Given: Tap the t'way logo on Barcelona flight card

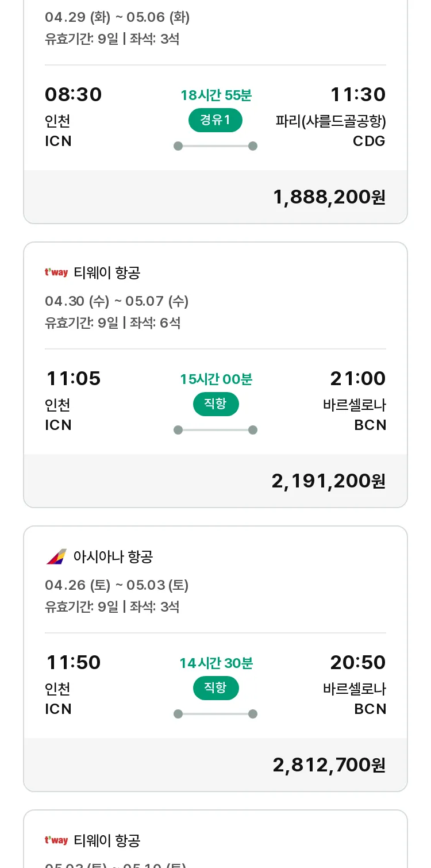Looking at the screenshot, I should coord(56,272).
